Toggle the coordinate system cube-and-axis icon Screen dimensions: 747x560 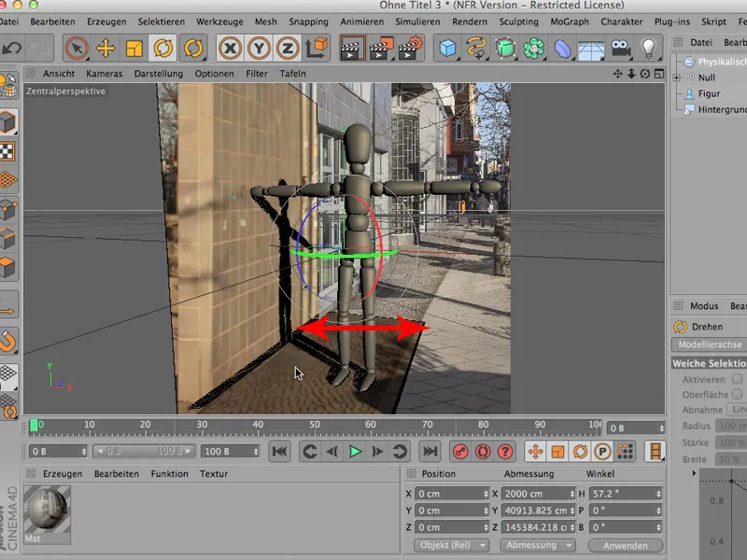(x=316, y=49)
